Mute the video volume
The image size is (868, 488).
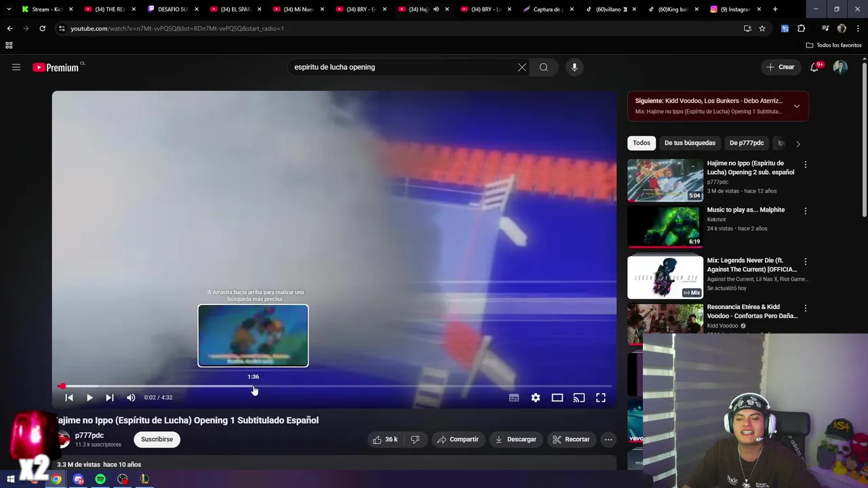131,398
